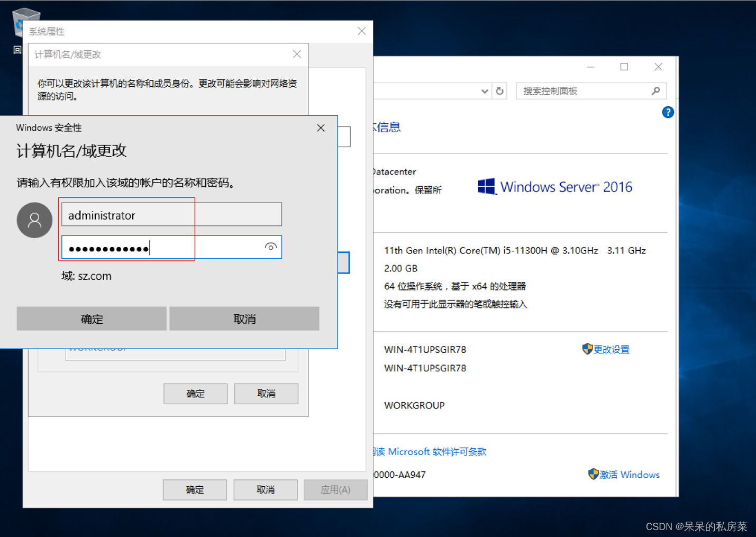Click the Windows Server 2016 logo
Image resolution: width=756 pixels, height=537 pixels.
(555, 187)
